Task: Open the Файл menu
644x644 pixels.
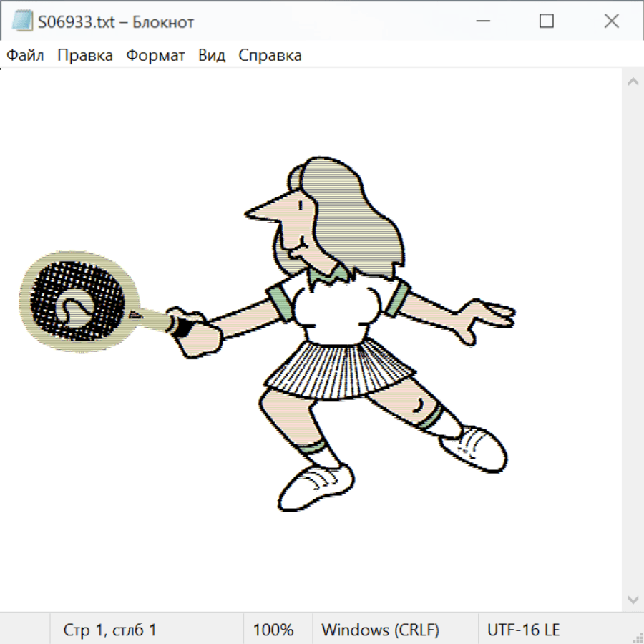Action: point(26,56)
